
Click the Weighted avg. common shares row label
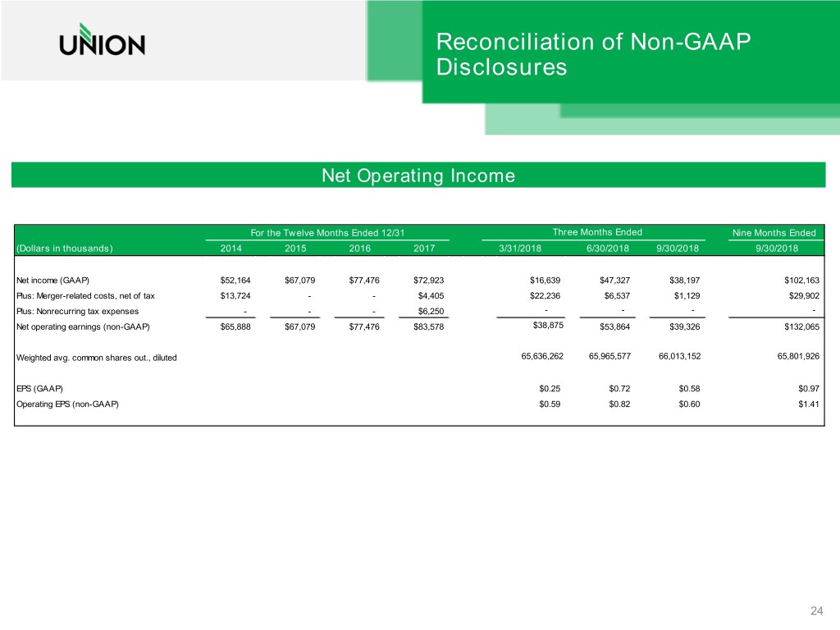96,358
